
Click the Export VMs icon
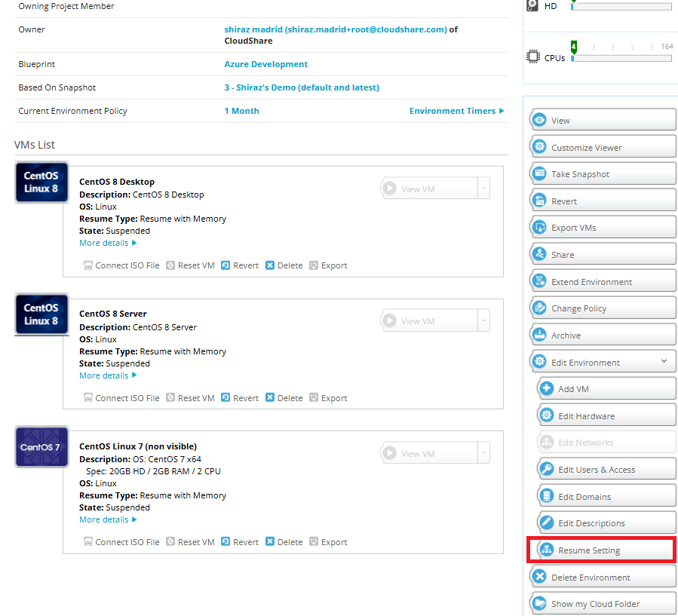pyautogui.click(x=539, y=227)
